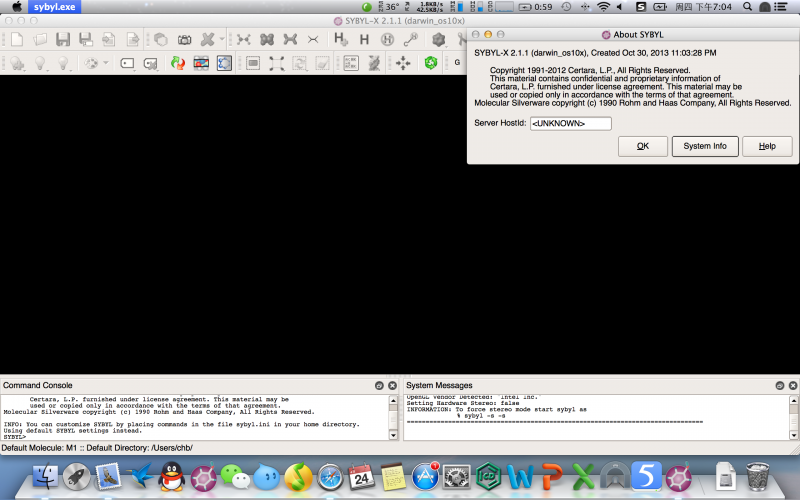Click the fit-to-corners expand icon
Screen dimensions: 800x500
(x=276, y=63)
